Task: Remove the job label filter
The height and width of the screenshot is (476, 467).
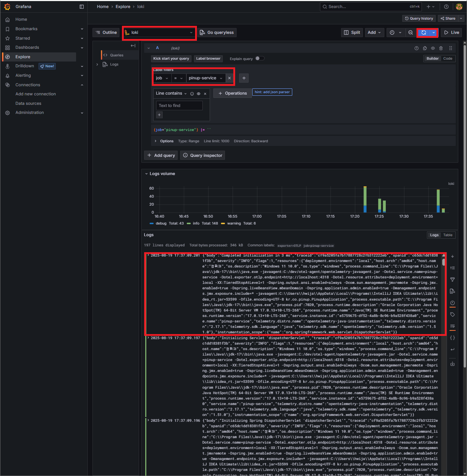Action: click(x=229, y=78)
